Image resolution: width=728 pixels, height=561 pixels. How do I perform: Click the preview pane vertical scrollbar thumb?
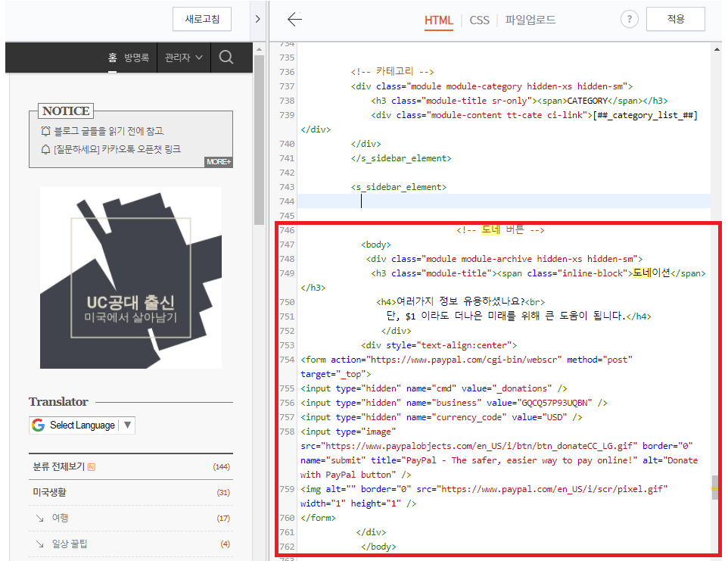tap(259, 139)
